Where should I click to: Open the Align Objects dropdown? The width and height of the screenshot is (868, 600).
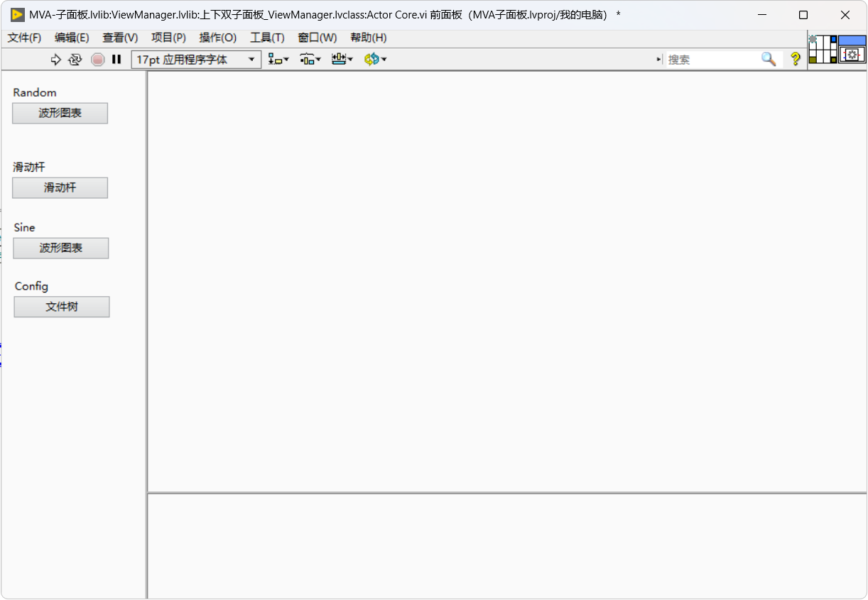278,60
